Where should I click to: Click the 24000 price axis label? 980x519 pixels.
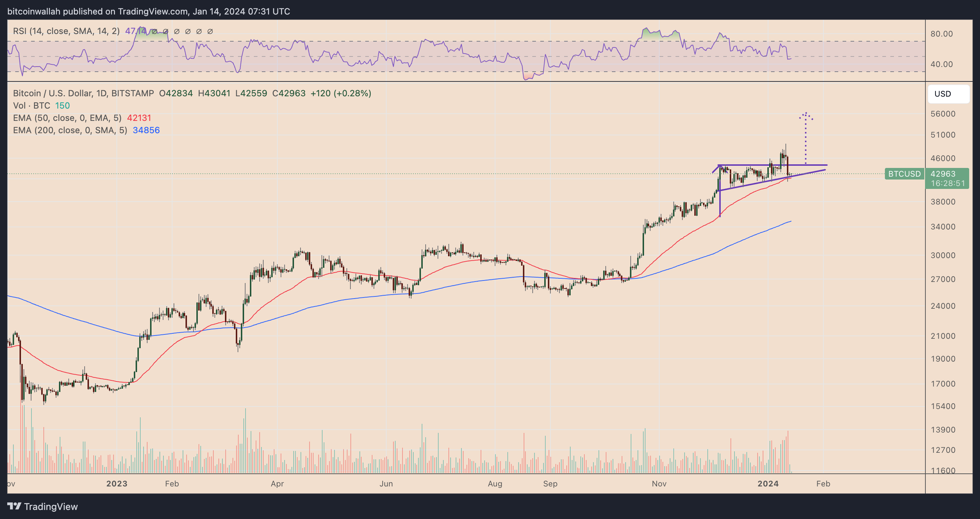[x=943, y=306]
